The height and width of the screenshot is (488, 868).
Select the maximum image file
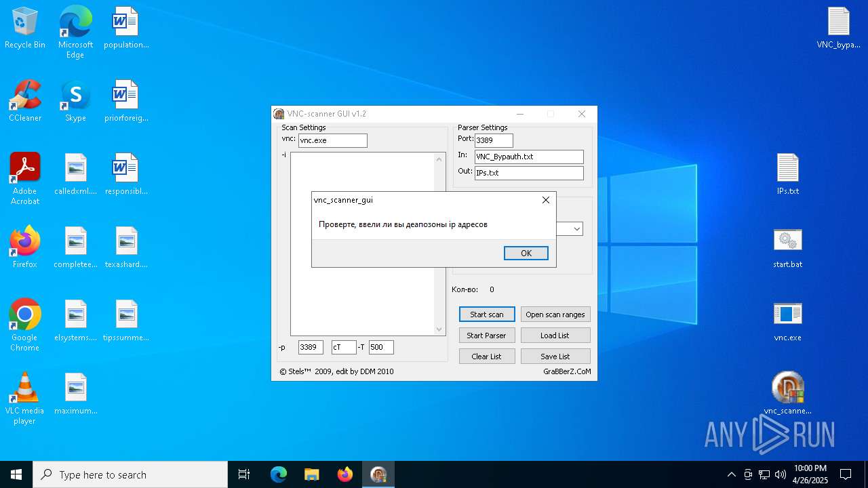click(75, 394)
